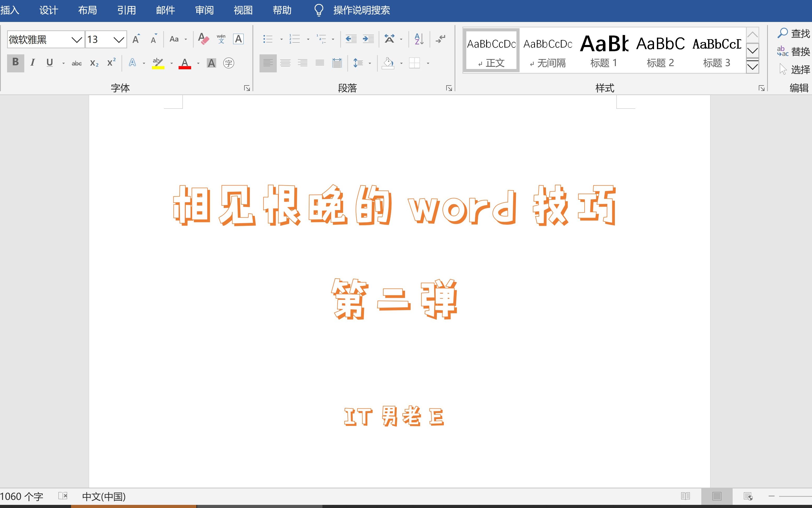The image size is (812, 508).
Task: Toggle Italic formatting
Action: (33, 63)
